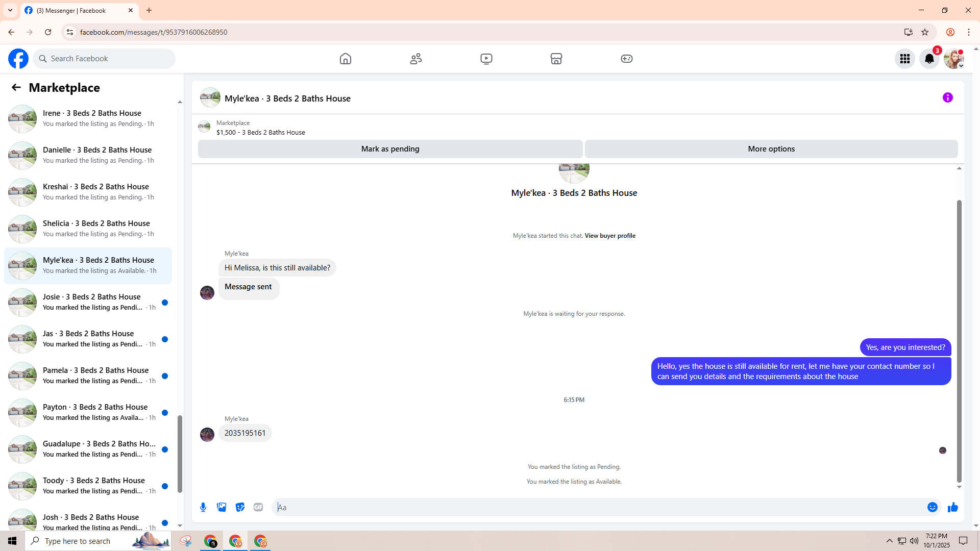Image resolution: width=980 pixels, height=551 pixels.
Task: Close the Messenger tab
Action: coord(131,10)
